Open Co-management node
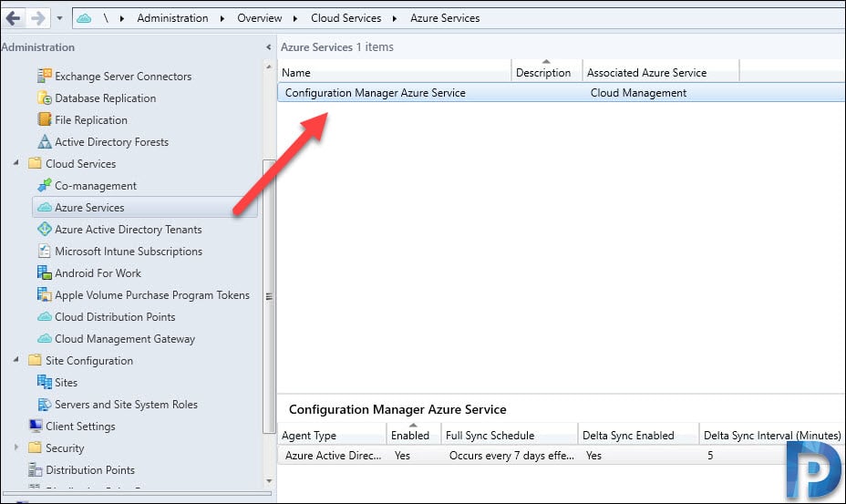Viewport: 846px width, 504px height. click(96, 186)
